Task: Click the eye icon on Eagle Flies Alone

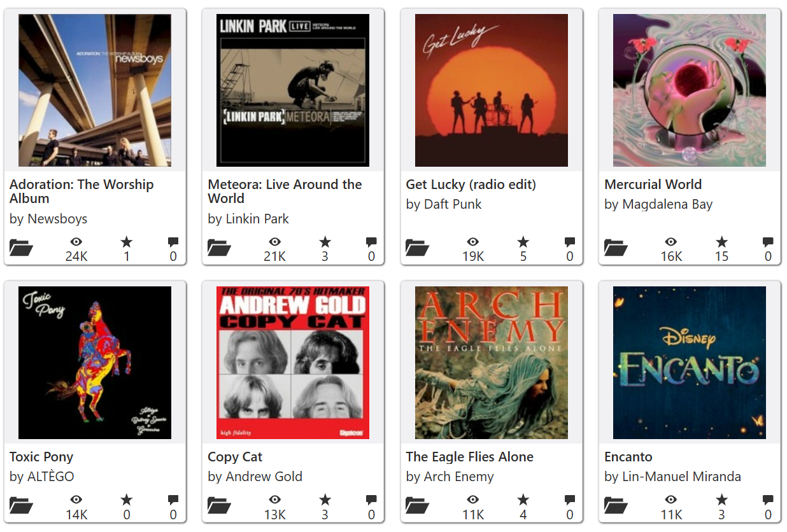Action: (x=473, y=500)
